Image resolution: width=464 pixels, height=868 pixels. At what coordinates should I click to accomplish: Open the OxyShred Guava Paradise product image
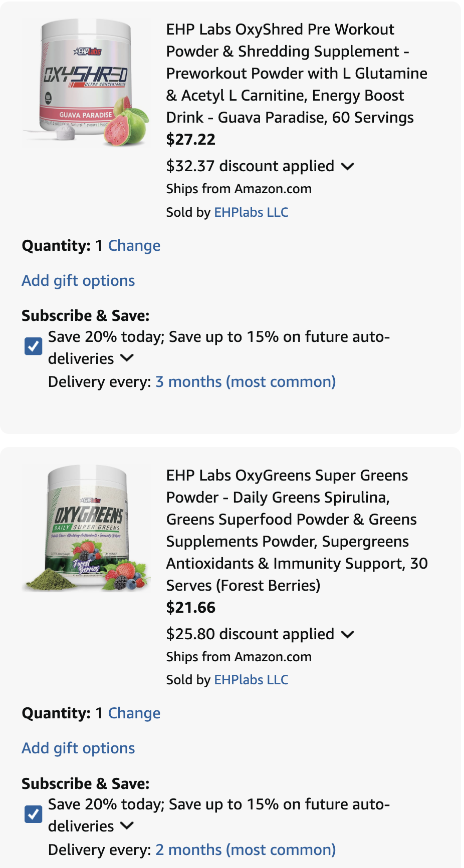point(86,83)
